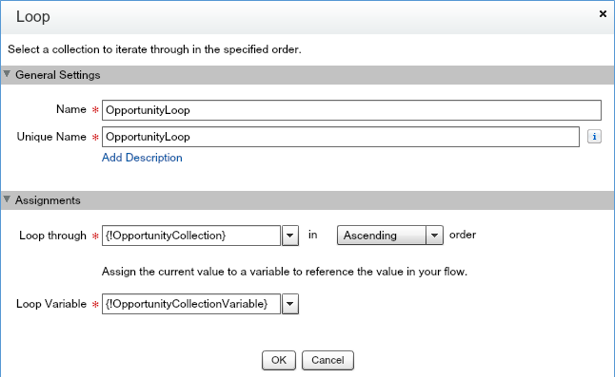The width and height of the screenshot is (615, 377).
Task: Click the 'Loop Variable' label
Action: (x=51, y=304)
